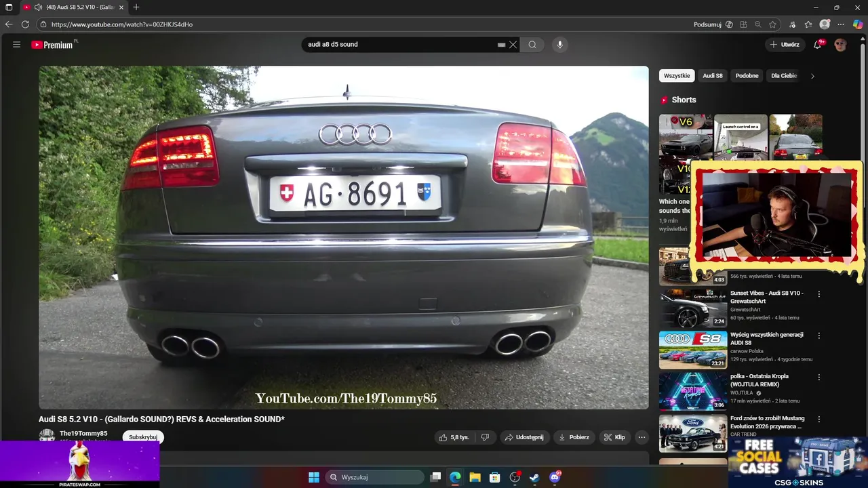
Task: Open Discord from the taskbar
Action: pos(555,477)
